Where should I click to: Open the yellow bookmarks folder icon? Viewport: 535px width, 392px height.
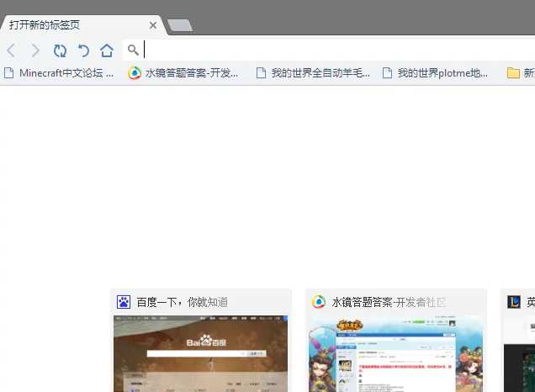[513, 72]
